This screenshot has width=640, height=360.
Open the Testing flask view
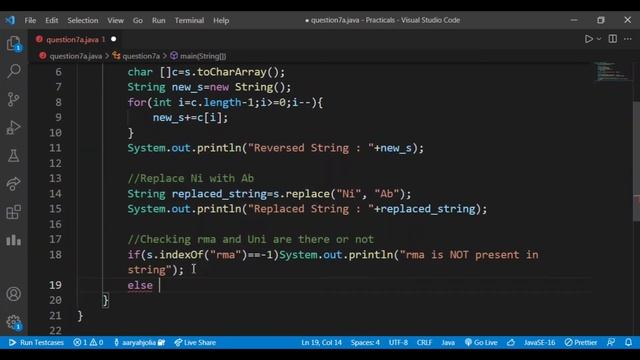[13, 156]
